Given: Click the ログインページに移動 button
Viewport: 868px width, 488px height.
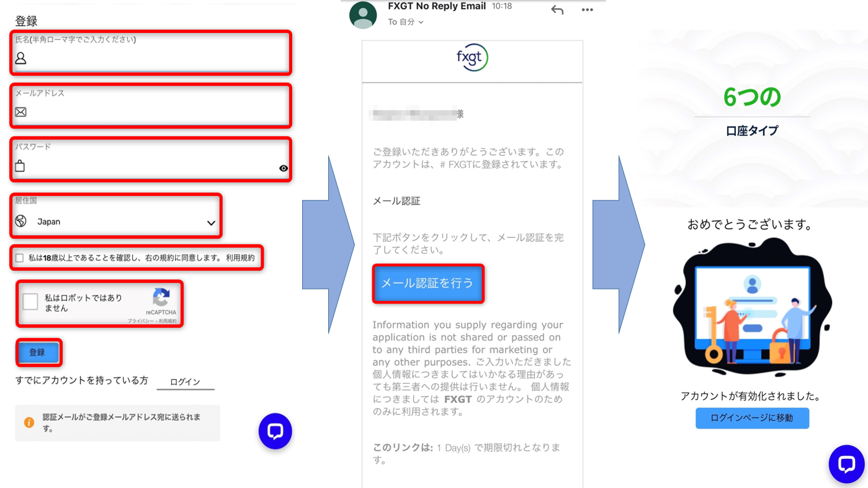Looking at the screenshot, I should (752, 418).
